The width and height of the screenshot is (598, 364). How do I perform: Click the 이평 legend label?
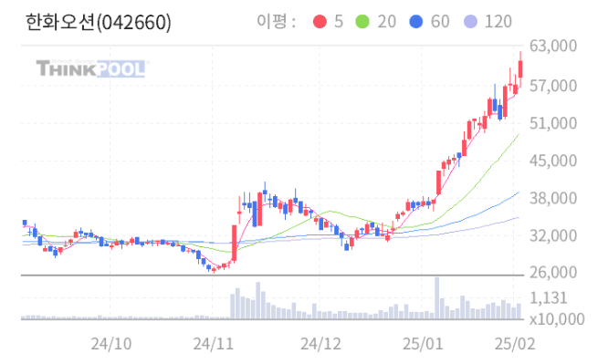point(276,21)
